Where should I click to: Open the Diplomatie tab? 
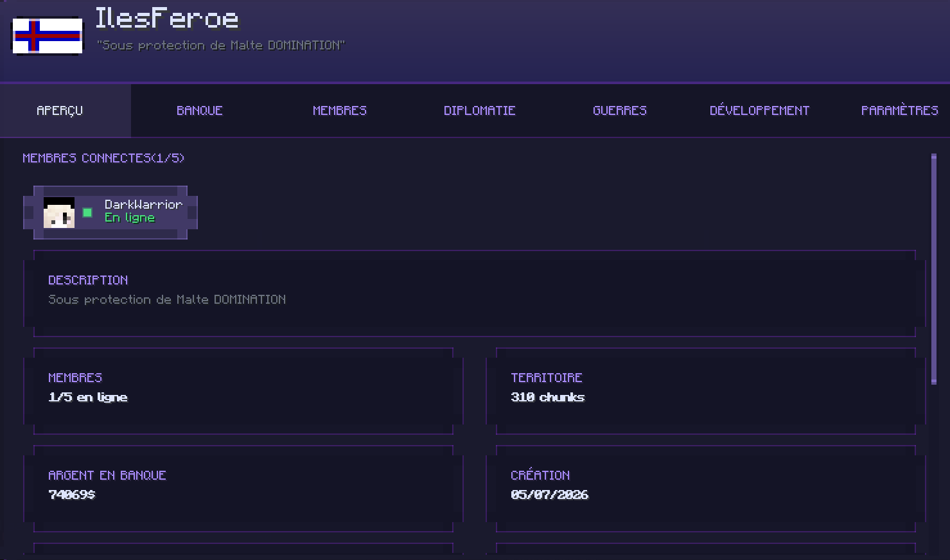pyautogui.click(x=480, y=110)
